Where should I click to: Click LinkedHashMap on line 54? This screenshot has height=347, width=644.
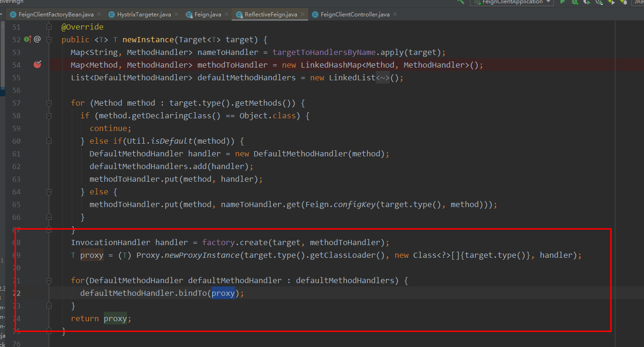331,65
